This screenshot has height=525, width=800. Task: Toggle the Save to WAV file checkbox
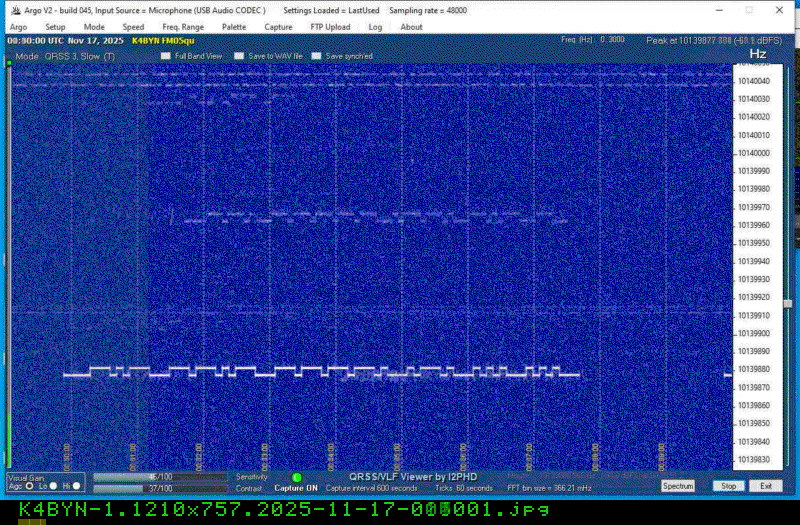point(239,57)
